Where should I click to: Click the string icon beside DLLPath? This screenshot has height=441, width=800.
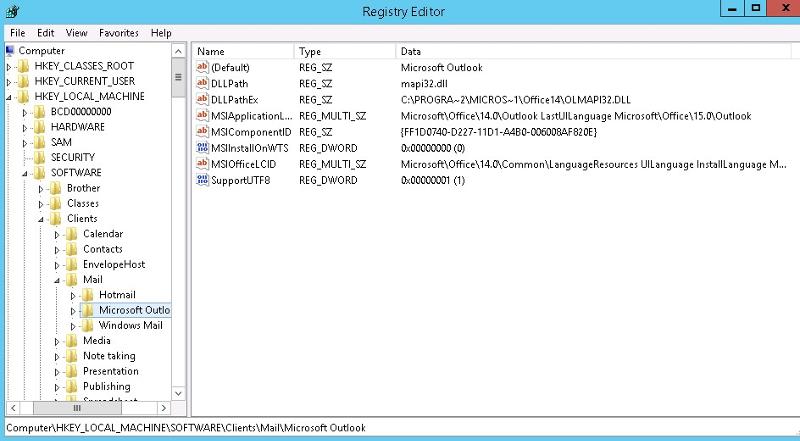pyautogui.click(x=203, y=83)
